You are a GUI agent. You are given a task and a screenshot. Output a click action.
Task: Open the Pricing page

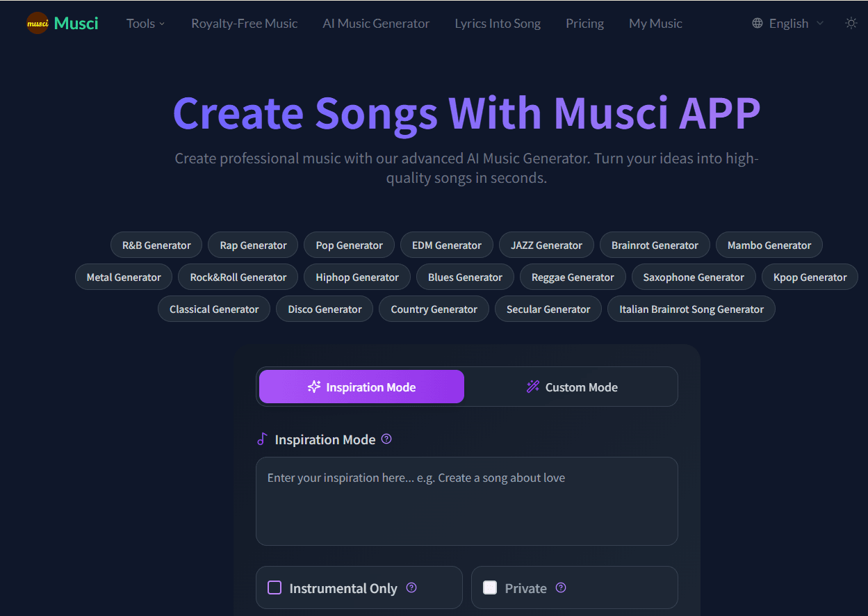point(584,23)
